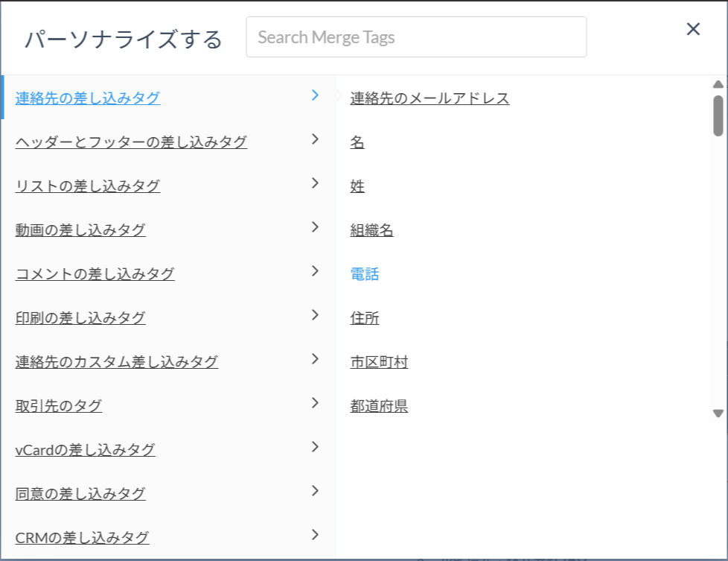Expand chevron beside リストの差し込みタグ
This screenshot has width=728, height=561.
(315, 183)
